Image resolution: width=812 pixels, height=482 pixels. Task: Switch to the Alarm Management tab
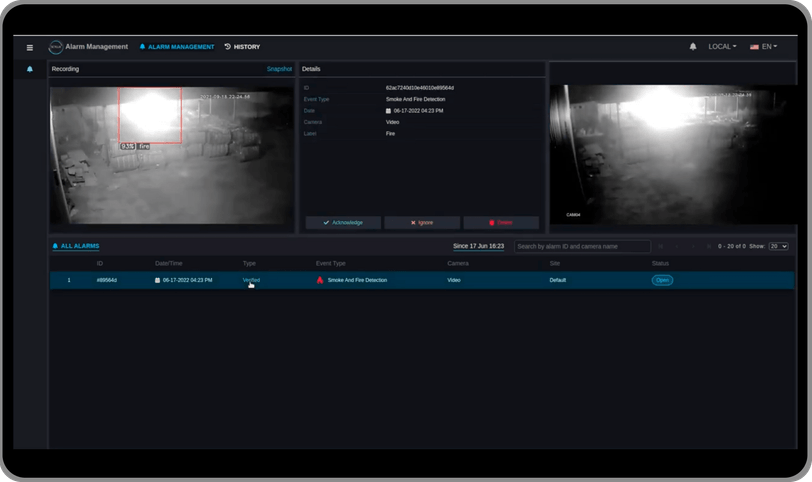pyautogui.click(x=177, y=47)
